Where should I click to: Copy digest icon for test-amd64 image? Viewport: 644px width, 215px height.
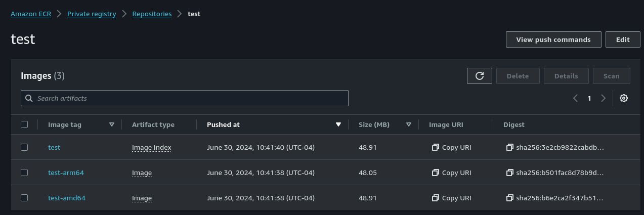[509, 198]
